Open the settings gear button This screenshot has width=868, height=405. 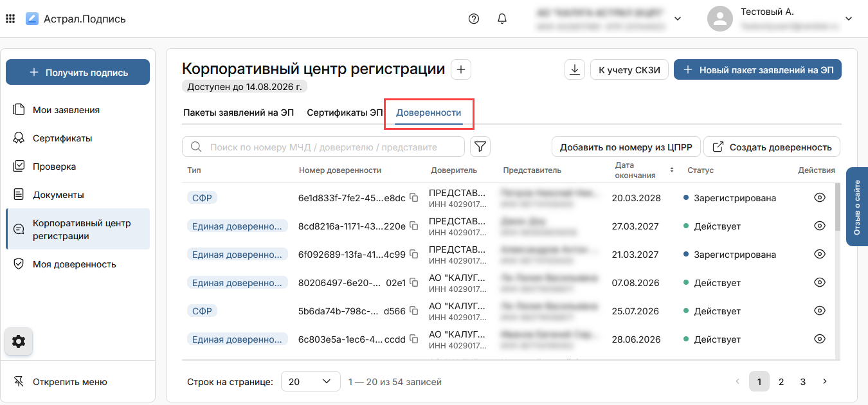pos(19,341)
